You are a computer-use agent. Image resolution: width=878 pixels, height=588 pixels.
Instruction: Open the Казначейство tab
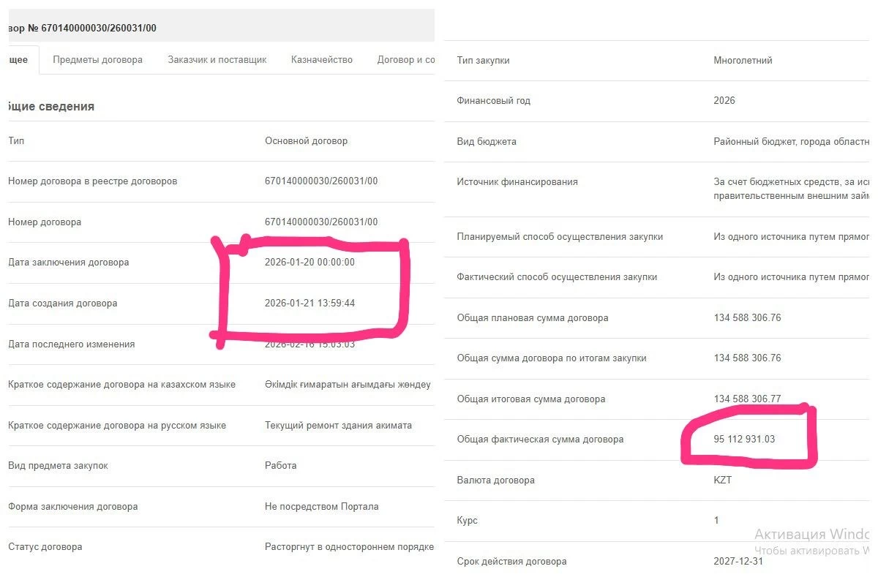[321, 60]
